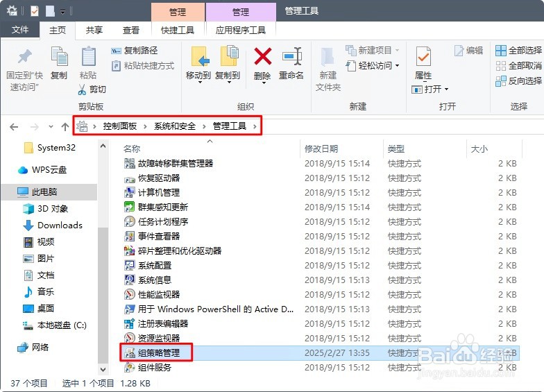Click 全部选择 select all
The image size is (544, 392).
coord(519,51)
